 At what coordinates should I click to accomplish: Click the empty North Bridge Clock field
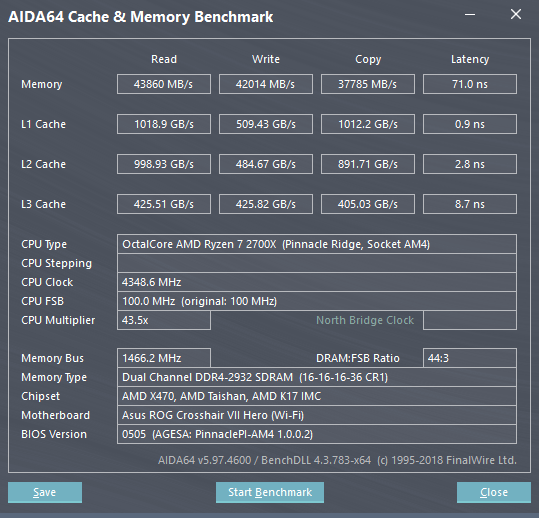pos(470,320)
